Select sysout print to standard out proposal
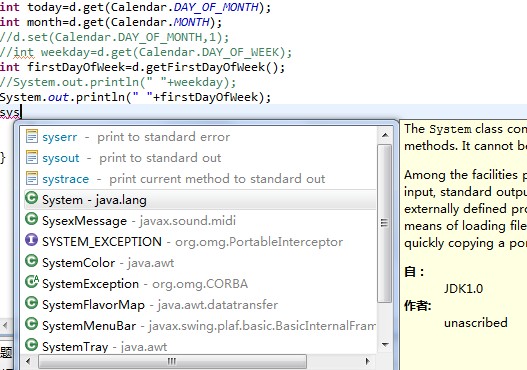This screenshot has width=527, height=370. [200, 158]
